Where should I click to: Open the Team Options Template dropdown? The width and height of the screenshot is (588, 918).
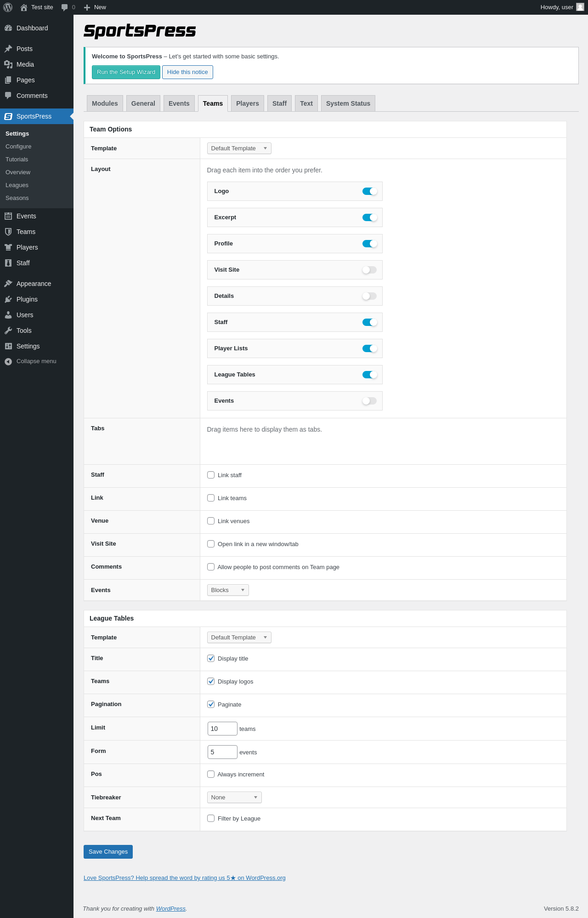click(x=239, y=148)
